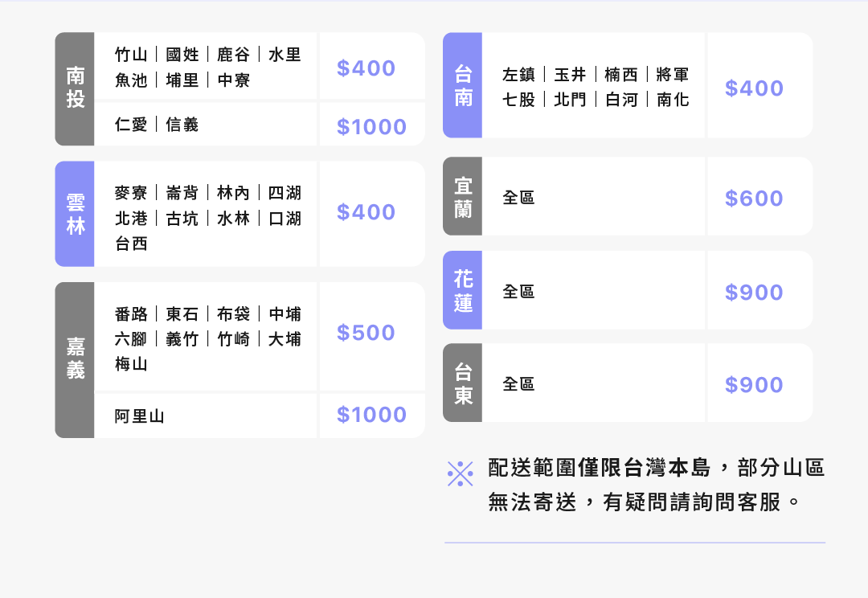Click the bold 僅限台灣本島 notice text
Screen dimensions: 868x598
(x=645, y=468)
